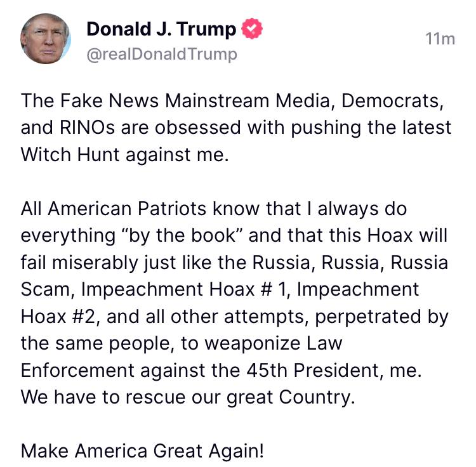476x467 pixels.
Task: Select the line starting "The Fake News"
Action: (232, 101)
